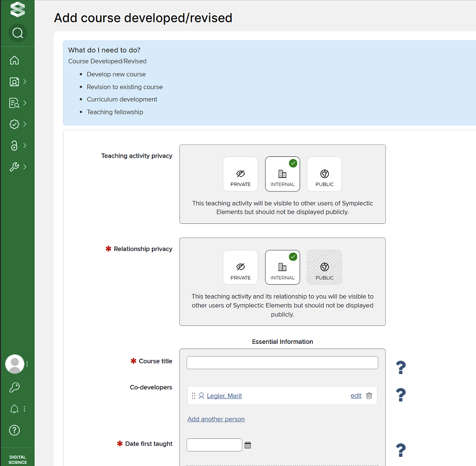The image size is (476, 466).
Task: Click the user avatar in sidebar
Action: 14,364
